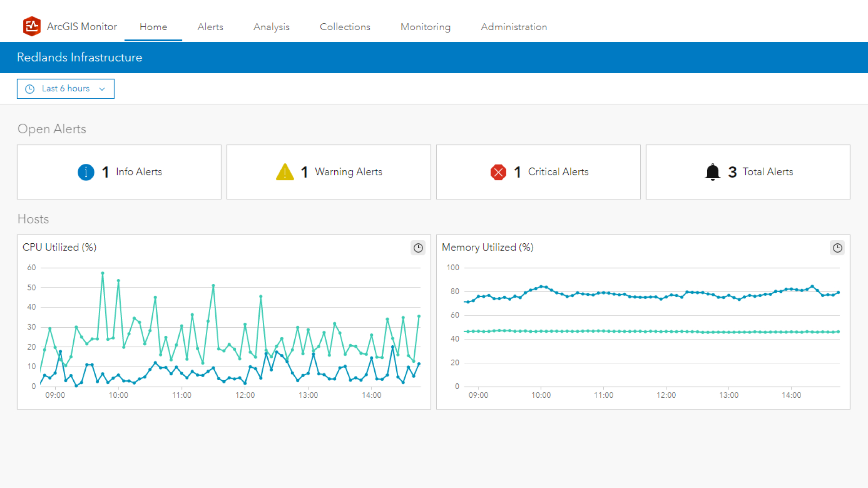Select the Collections navigation item
This screenshot has width=868, height=488.
point(345,27)
